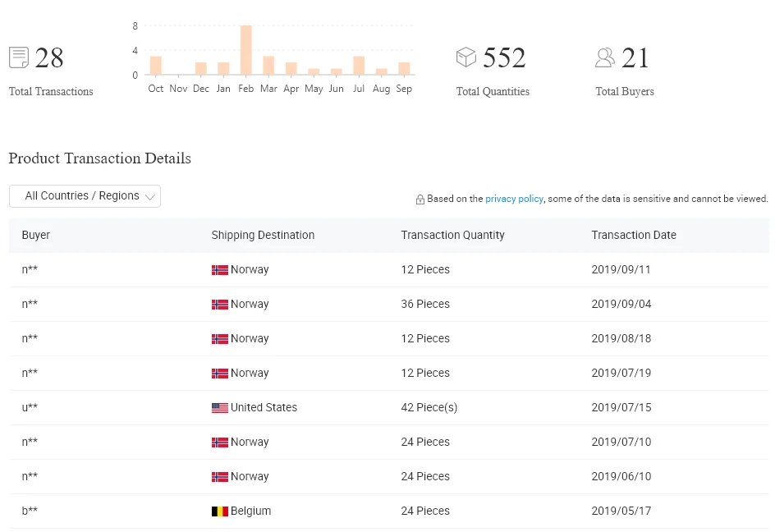Click the padlock icon beside privacy notice

point(420,199)
